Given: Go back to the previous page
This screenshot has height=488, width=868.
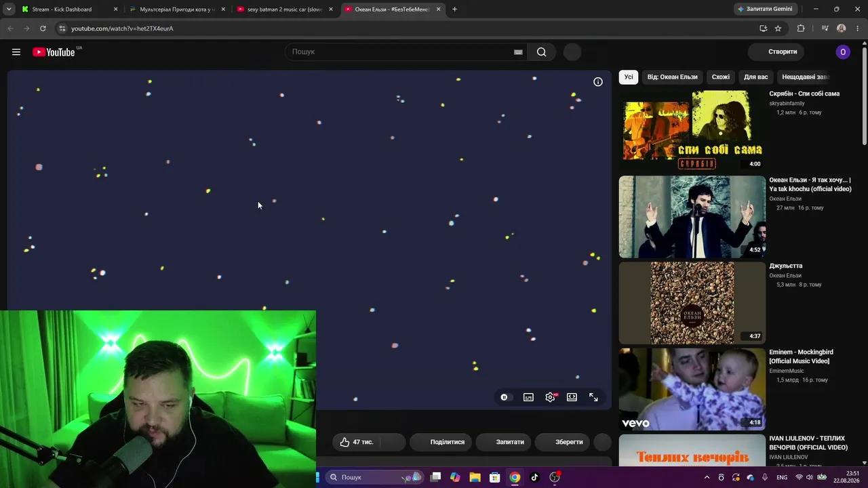Looking at the screenshot, I should point(10,28).
